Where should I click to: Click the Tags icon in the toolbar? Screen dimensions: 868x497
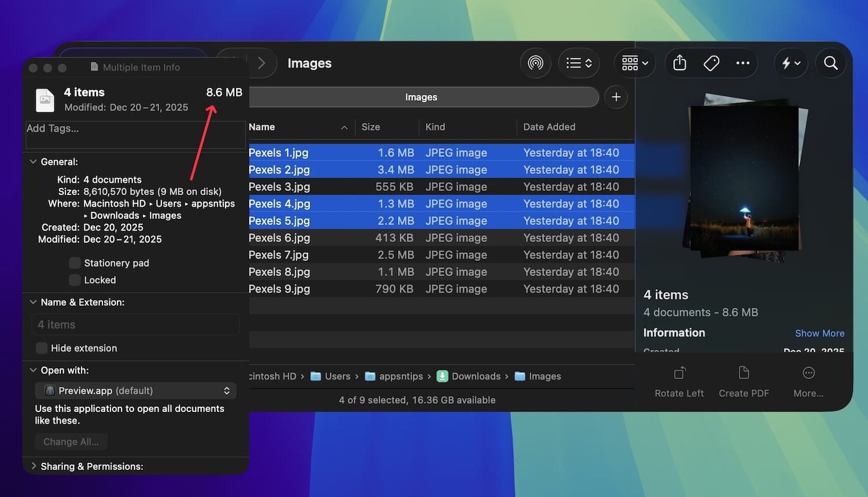(x=711, y=63)
